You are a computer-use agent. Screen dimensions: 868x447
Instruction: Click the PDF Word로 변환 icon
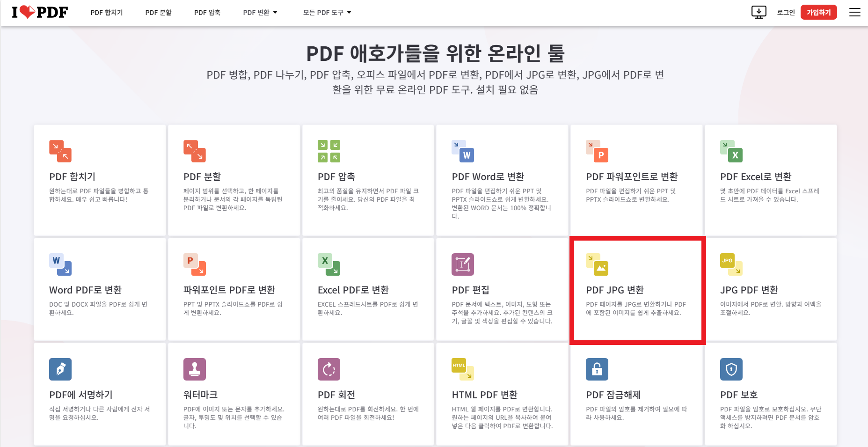(463, 151)
